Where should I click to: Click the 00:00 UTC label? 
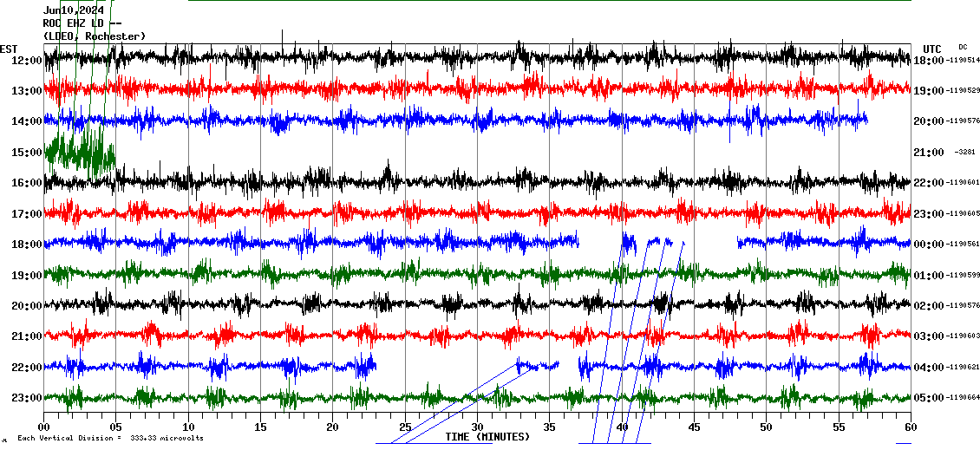929,245
